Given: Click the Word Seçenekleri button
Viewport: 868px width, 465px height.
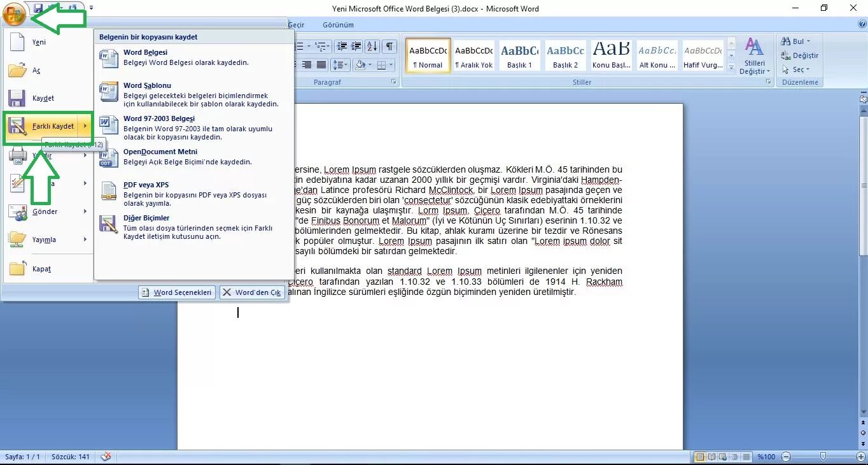Looking at the screenshot, I should click(x=176, y=292).
